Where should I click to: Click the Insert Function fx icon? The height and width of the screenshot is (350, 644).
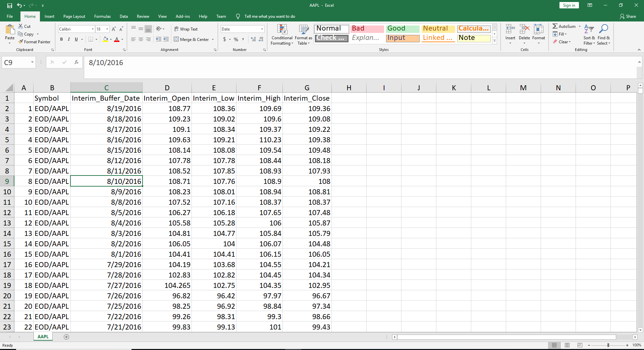point(76,62)
